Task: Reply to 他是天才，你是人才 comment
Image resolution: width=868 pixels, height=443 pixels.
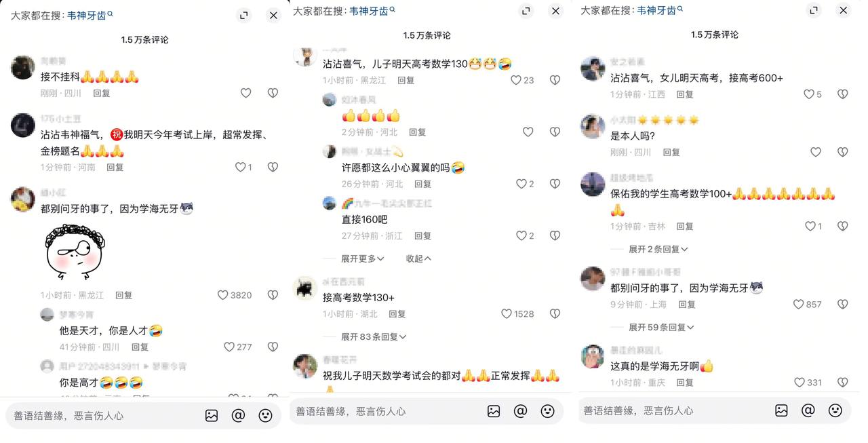Action: tap(140, 347)
